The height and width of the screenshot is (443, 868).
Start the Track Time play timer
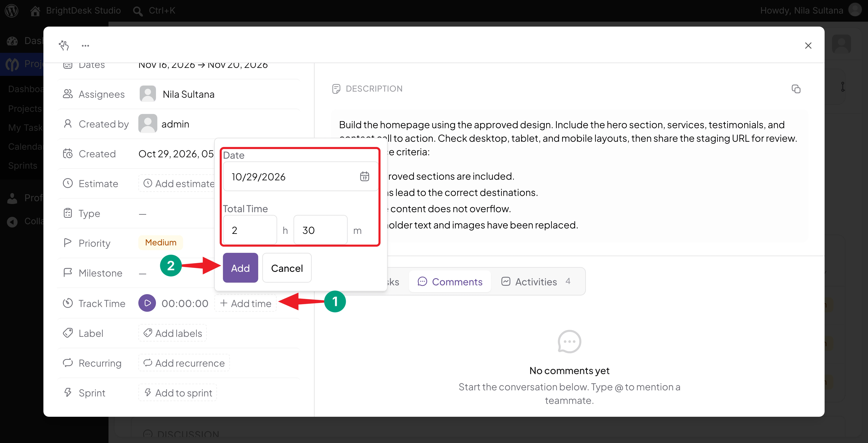pos(147,303)
